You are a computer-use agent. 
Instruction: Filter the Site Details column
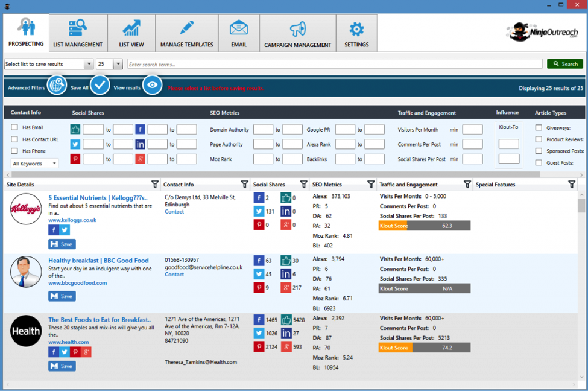click(x=155, y=184)
